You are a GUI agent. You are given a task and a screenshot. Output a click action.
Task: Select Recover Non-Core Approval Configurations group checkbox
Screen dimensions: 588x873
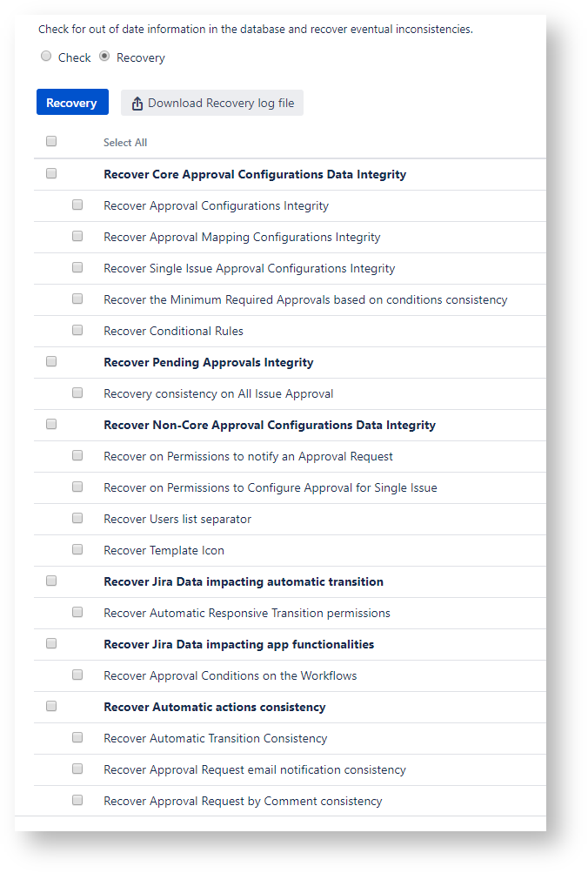tap(51, 424)
